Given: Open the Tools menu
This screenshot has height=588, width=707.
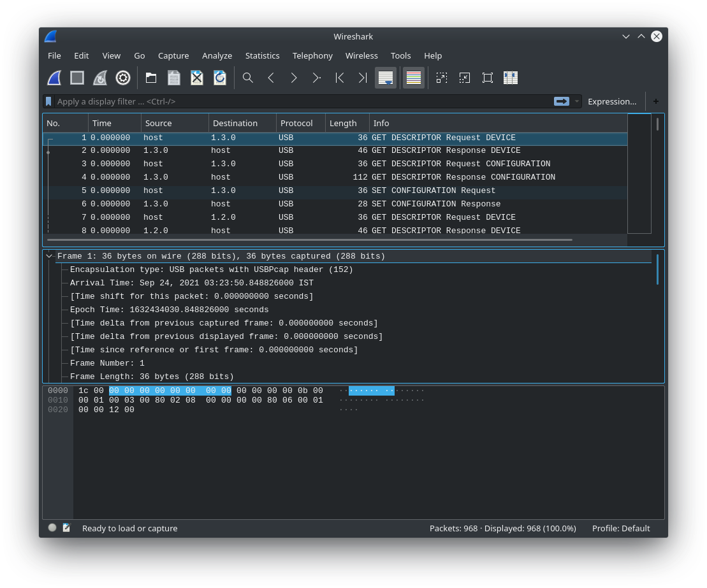Looking at the screenshot, I should pyautogui.click(x=400, y=55).
